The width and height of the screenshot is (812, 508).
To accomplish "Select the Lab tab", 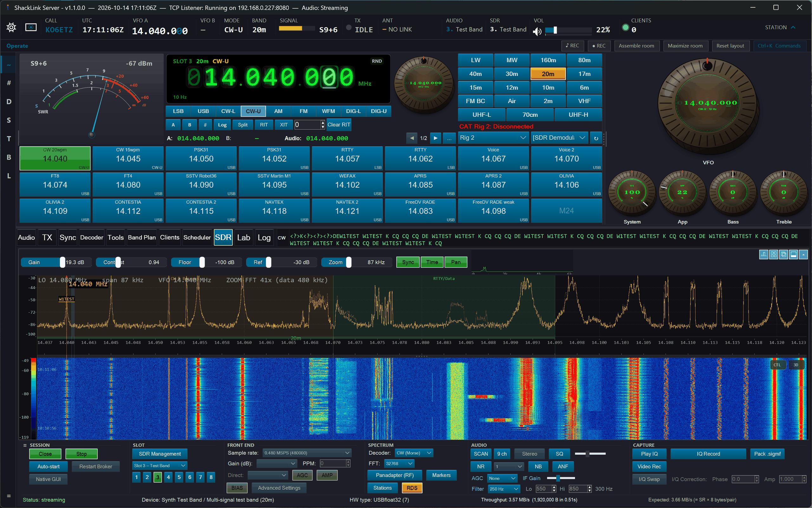I will pos(244,237).
